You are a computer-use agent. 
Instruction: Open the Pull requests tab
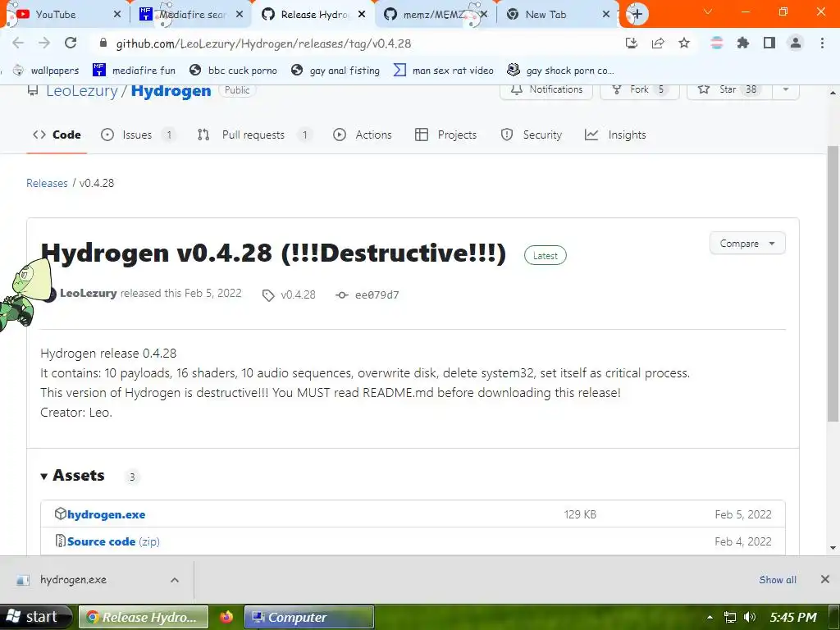[254, 135]
